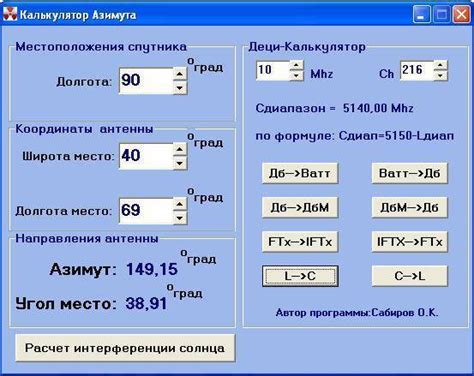This screenshot has width=474, height=376.
Task: Click the Ch field showing 216
Action: (x=417, y=70)
